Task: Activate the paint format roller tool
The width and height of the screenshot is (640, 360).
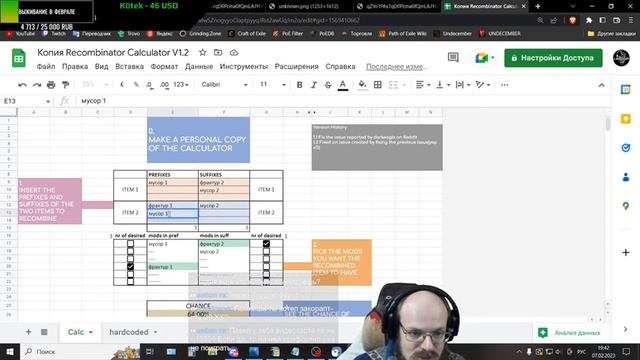Action: [x=65, y=85]
